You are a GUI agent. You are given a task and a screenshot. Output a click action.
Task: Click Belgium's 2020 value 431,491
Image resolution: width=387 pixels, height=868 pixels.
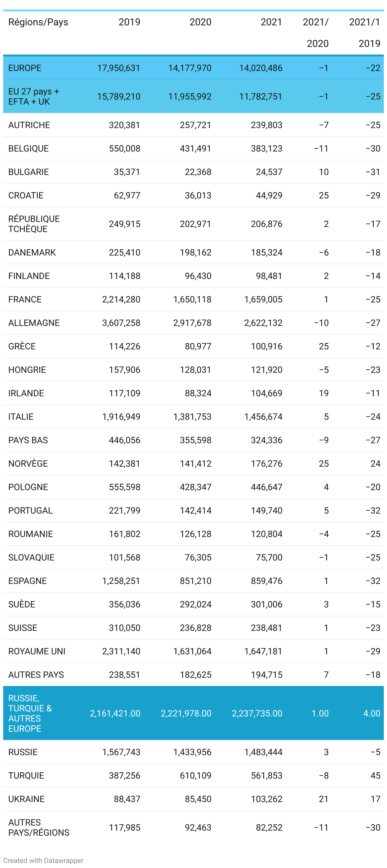click(x=195, y=149)
